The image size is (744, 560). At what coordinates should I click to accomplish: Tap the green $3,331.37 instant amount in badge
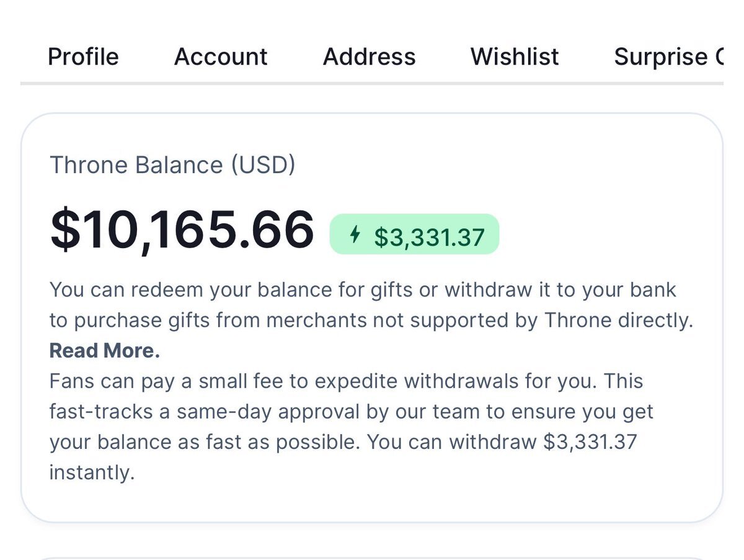pyautogui.click(x=429, y=237)
